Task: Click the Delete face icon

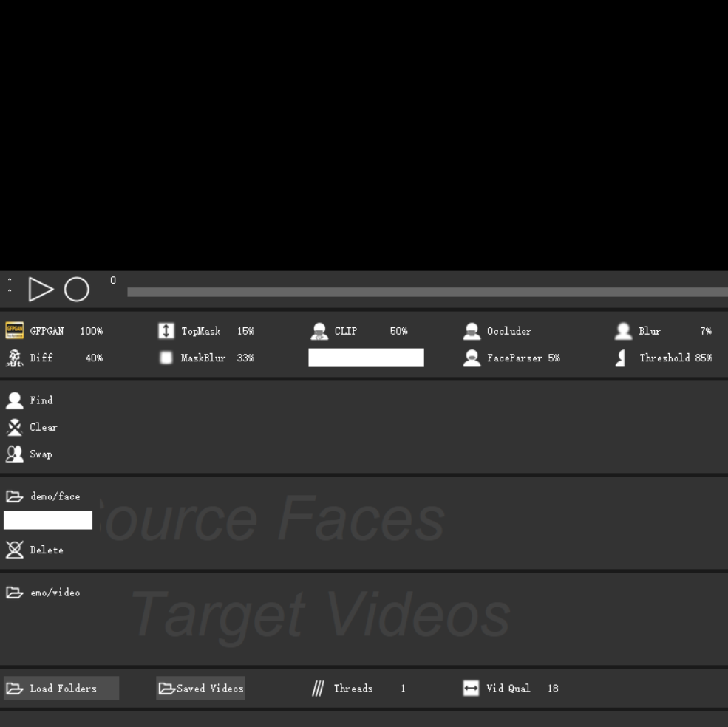Action: click(x=14, y=550)
